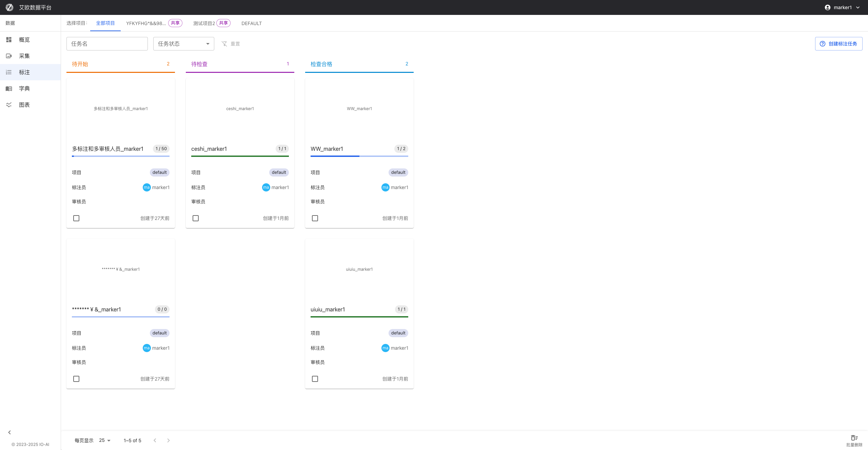The height and width of the screenshot is (450, 868).
Task: Check the ceshi_marker1 task checkbox
Action: (196, 218)
